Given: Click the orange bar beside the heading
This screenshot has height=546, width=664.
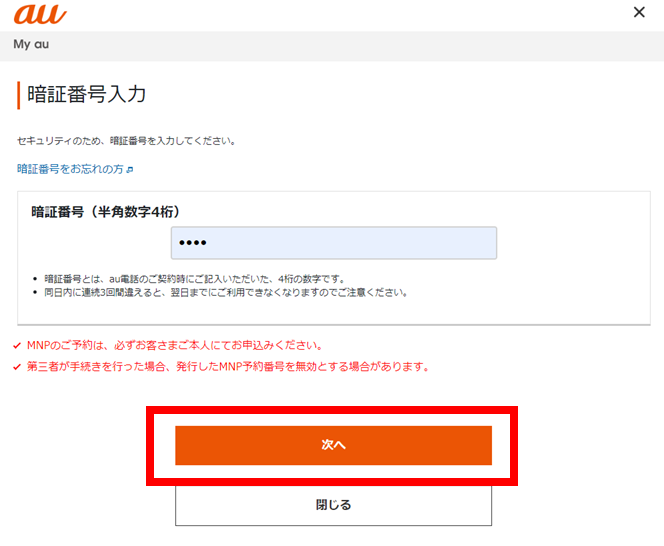Looking at the screenshot, I should 19,95.
